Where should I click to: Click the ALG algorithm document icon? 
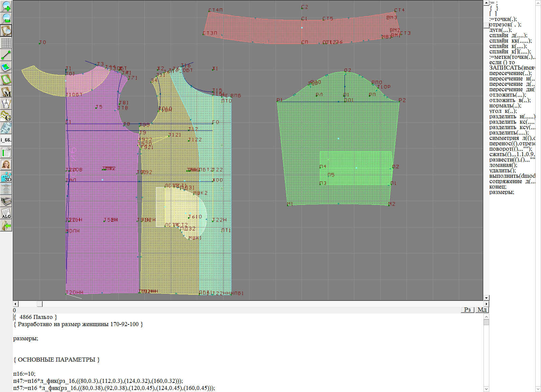tap(6, 214)
